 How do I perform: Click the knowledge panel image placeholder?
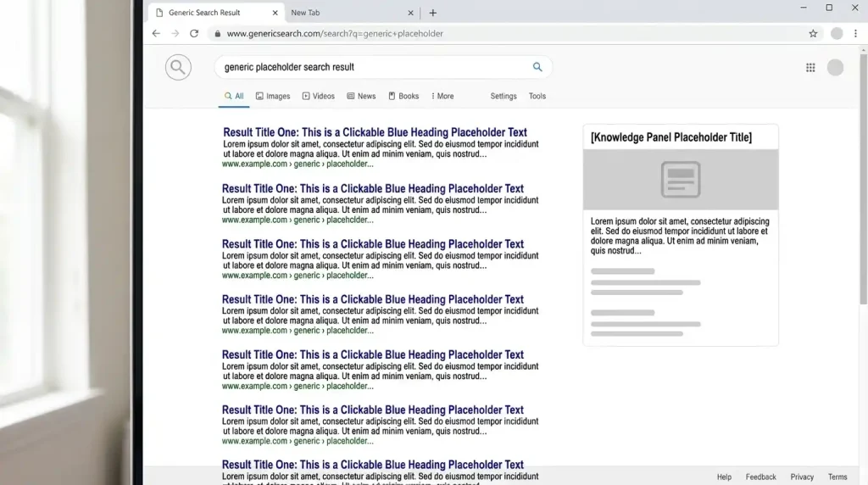[x=681, y=180]
